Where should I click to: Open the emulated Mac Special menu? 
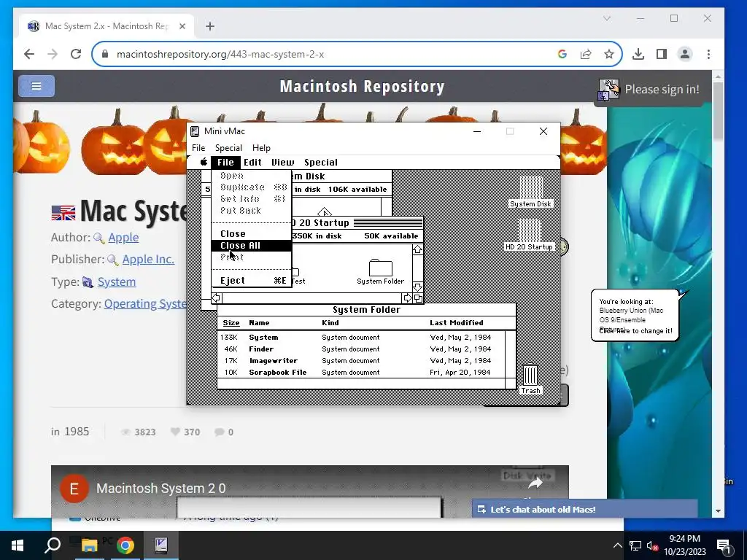coord(321,162)
